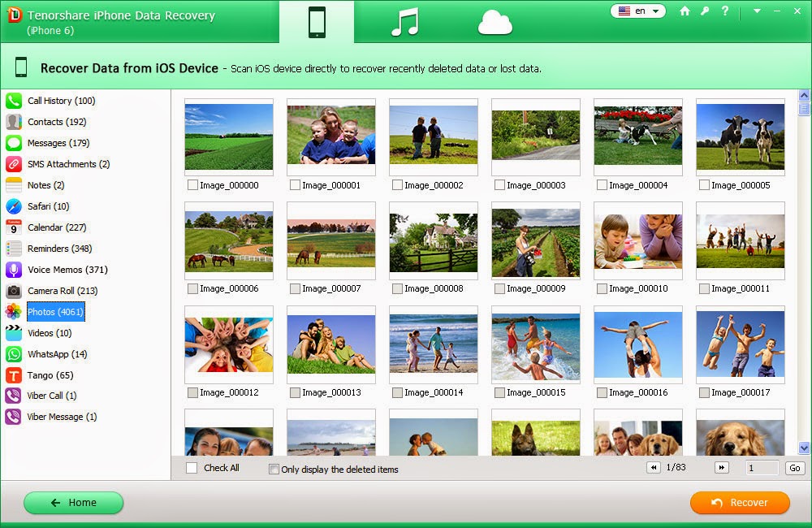
Task: Select the Image_000017 checkbox
Action: coord(704,393)
